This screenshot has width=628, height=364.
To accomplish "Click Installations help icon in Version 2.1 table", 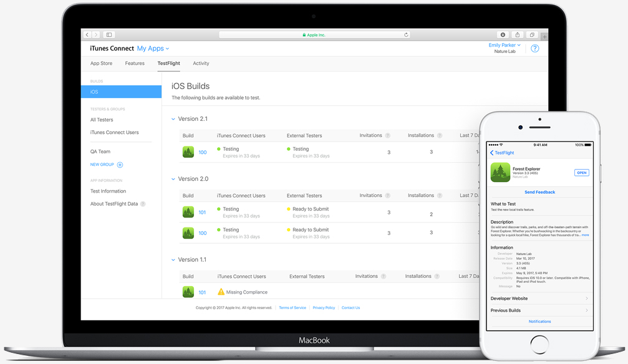I will (440, 135).
